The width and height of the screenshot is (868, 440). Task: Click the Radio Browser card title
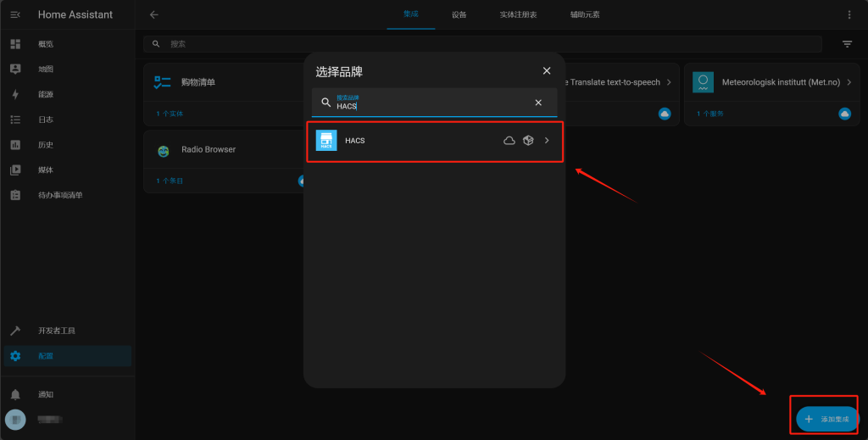coord(209,149)
